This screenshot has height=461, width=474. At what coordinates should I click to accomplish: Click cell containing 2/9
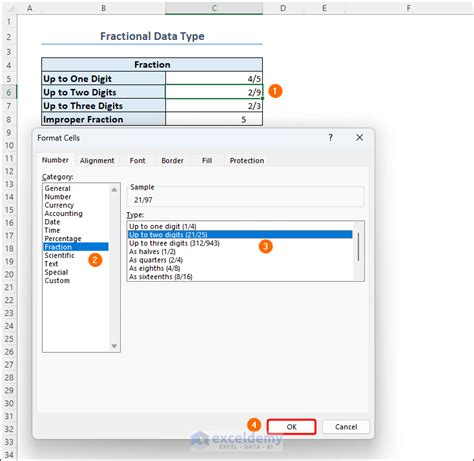click(x=214, y=92)
